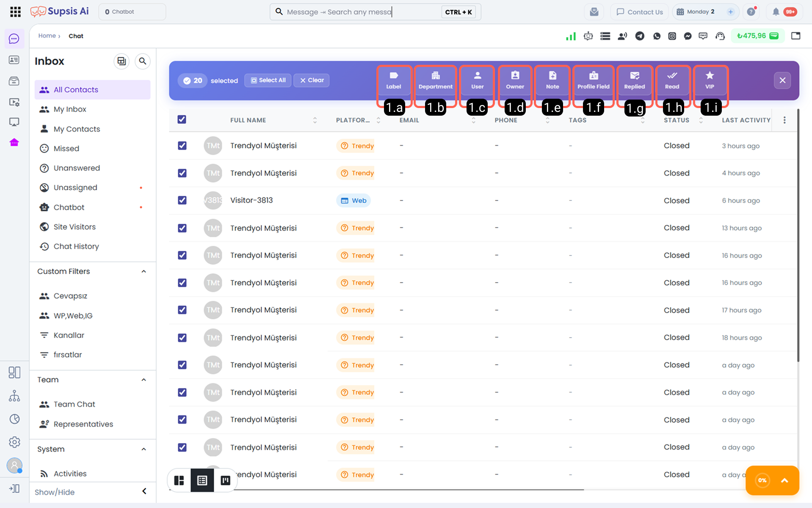Open settings gear in left sidebar
Image resolution: width=812 pixels, height=508 pixels.
14,442
